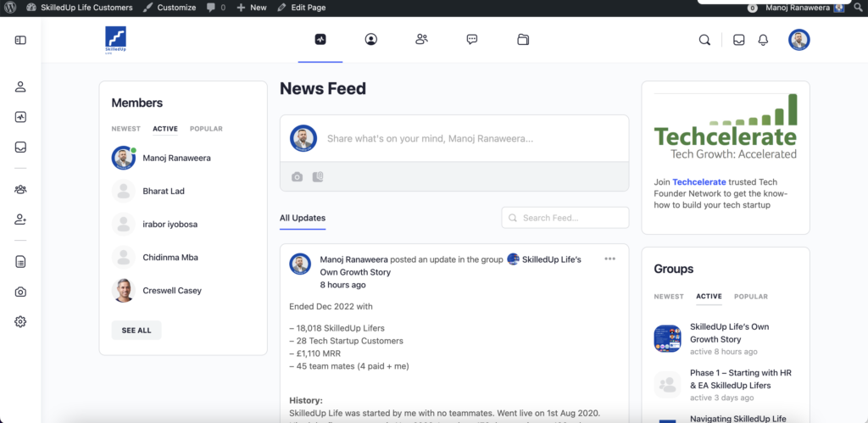Click the document attach icon in post box
Image resolution: width=868 pixels, height=423 pixels.
pyautogui.click(x=318, y=176)
